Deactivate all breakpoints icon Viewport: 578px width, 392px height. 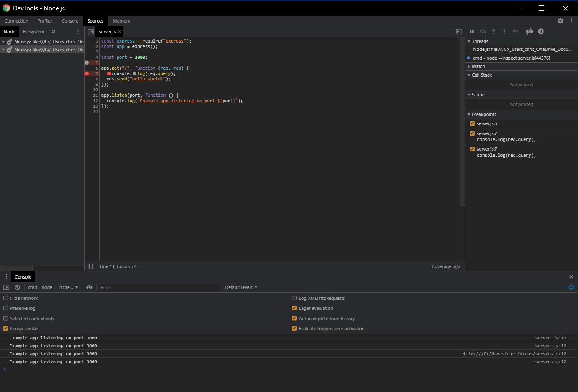click(x=530, y=31)
